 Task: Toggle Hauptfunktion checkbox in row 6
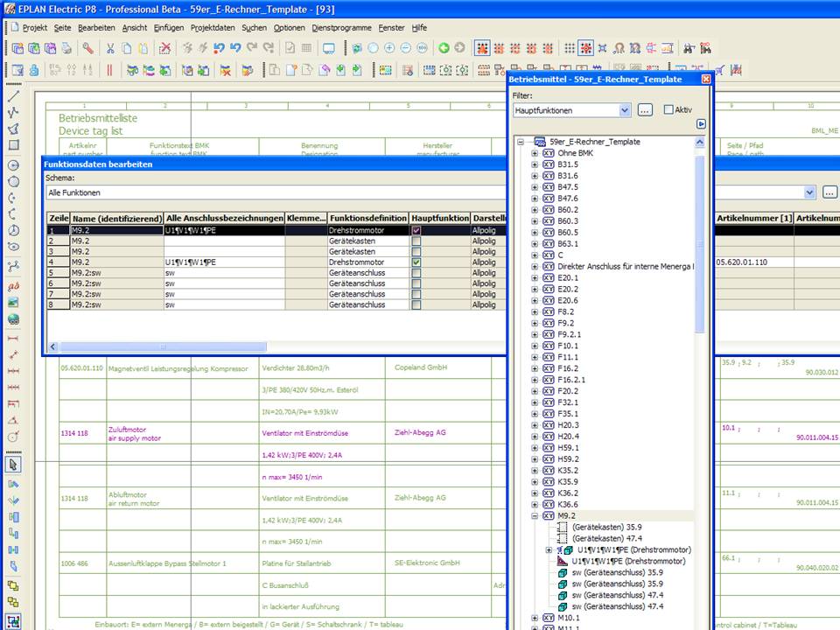coord(416,283)
